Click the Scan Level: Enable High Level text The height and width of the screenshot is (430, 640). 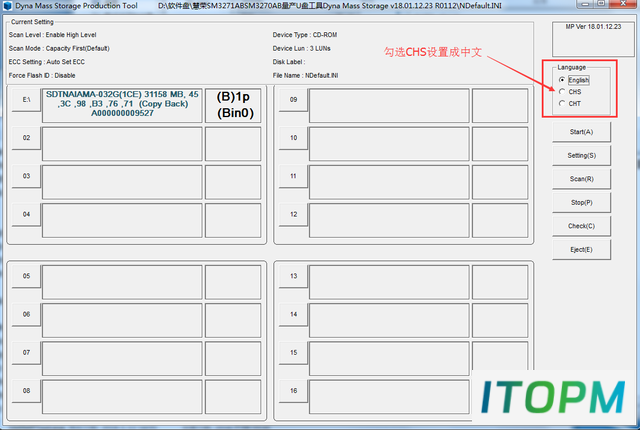point(53,35)
